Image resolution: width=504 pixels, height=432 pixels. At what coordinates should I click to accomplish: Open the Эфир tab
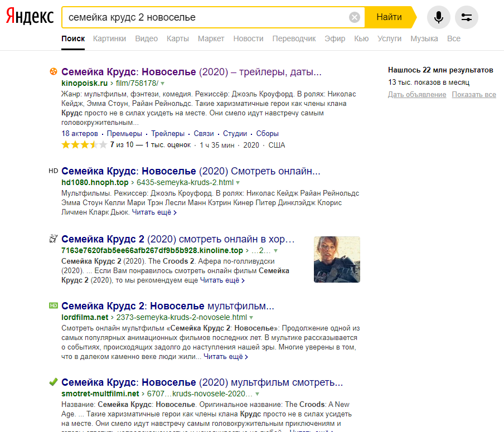coord(335,38)
